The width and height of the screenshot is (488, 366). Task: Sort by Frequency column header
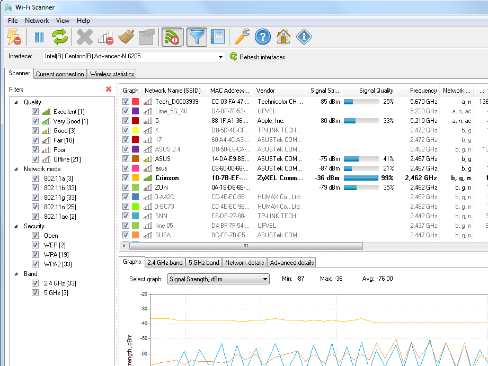click(418, 91)
